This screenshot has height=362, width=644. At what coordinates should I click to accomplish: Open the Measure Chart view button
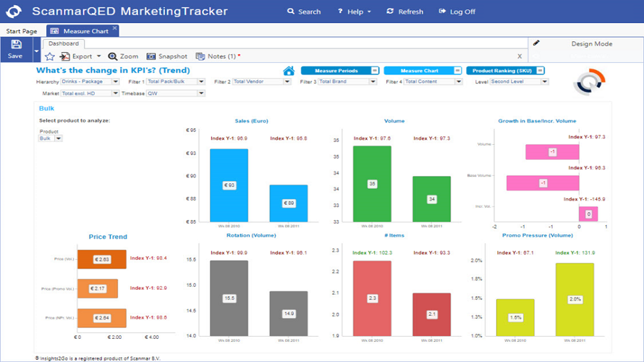pos(419,71)
